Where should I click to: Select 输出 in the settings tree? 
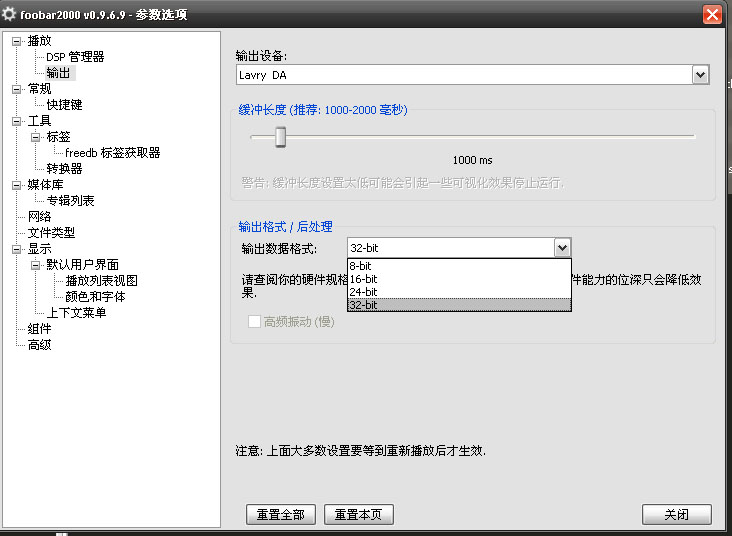tap(58, 73)
